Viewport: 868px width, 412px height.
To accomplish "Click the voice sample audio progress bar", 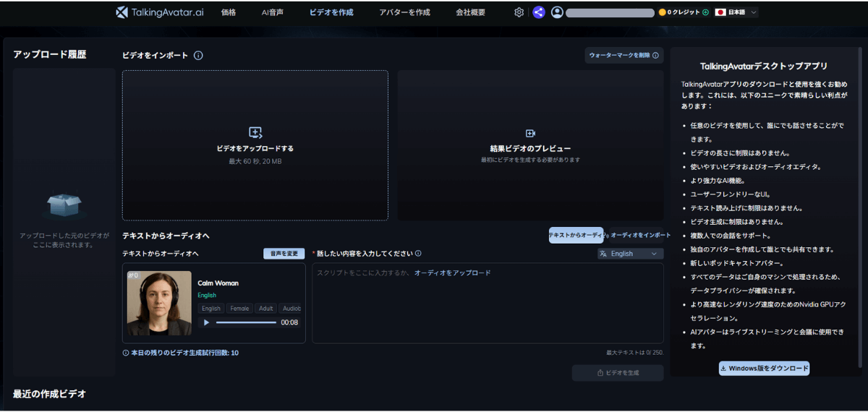I will 246,322.
